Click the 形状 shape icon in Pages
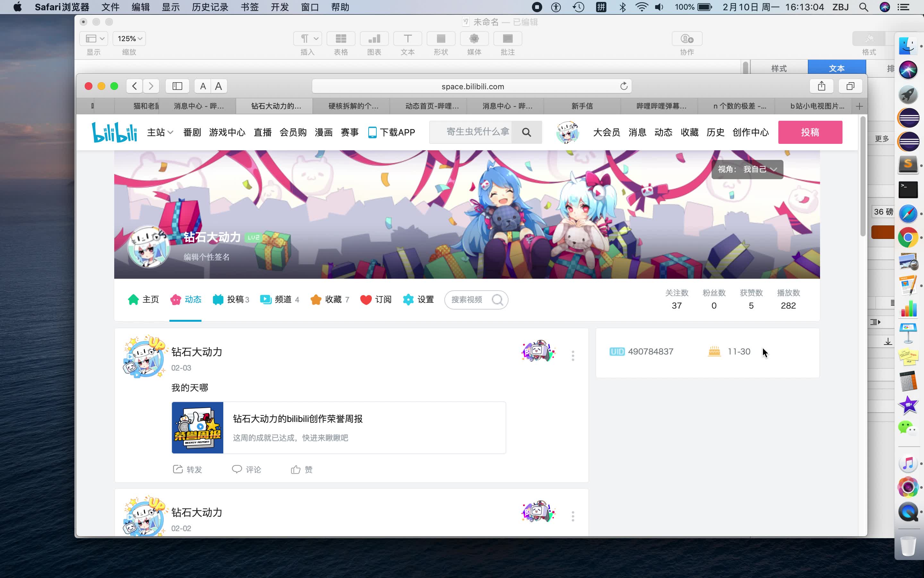Viewport: 924px width, 578px height. click(441, 39)
